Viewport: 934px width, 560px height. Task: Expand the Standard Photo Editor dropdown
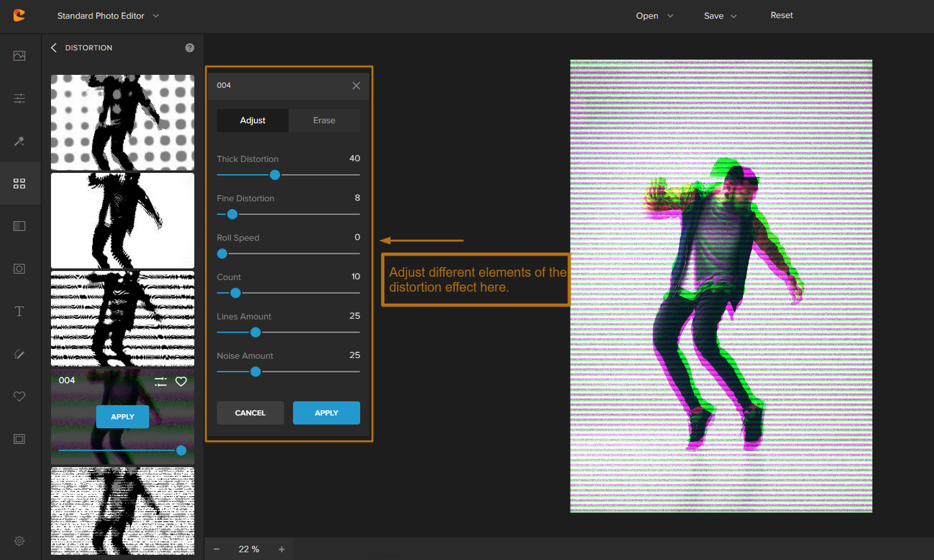(108, 15)
